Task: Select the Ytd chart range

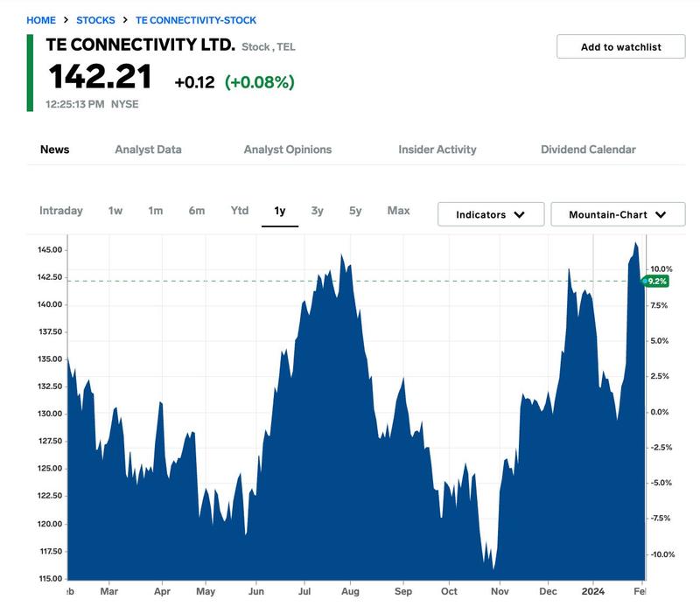Action: pyautogui.click(x=240, y=211)
